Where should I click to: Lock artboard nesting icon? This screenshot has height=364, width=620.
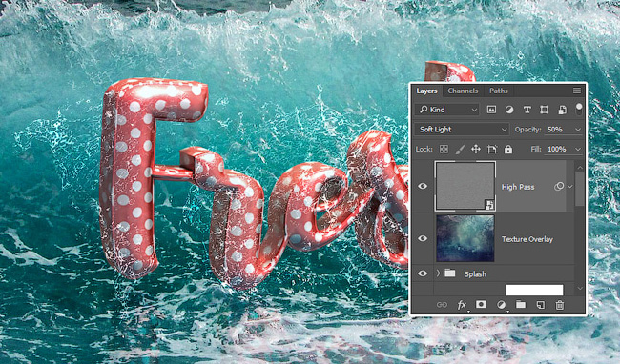pos(492,150)
